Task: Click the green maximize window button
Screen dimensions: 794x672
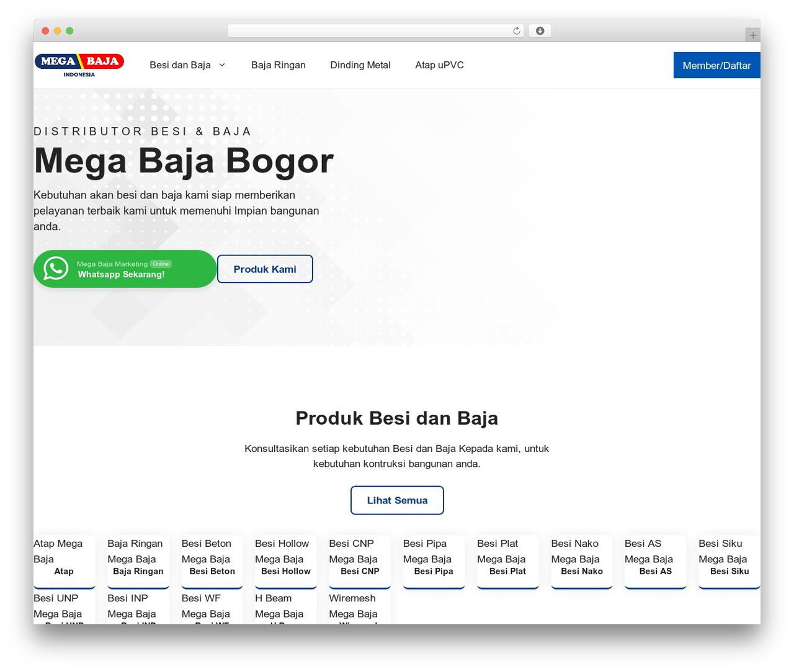Action: [x=69, y=31]
